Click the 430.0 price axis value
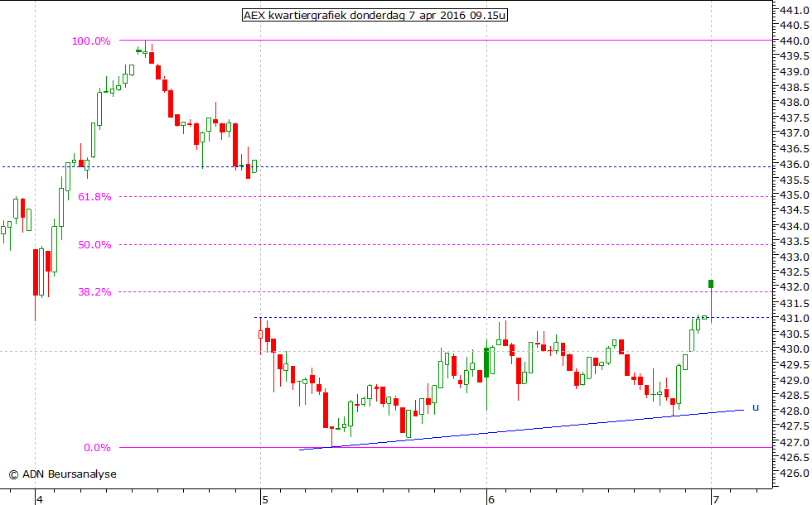 pos(795,349)
